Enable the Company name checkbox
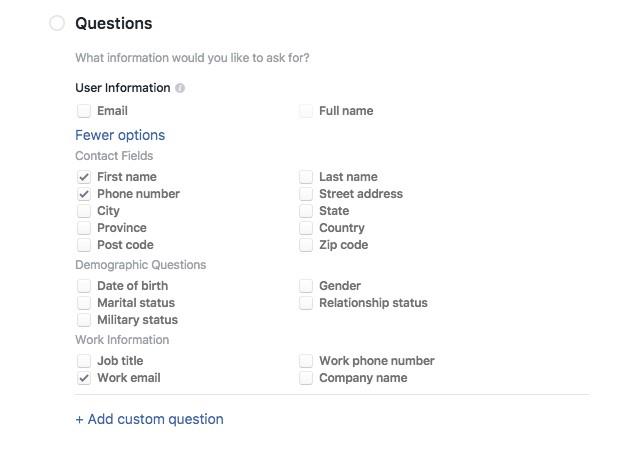Viewport: 628px width, 454px height. (306, 378)
